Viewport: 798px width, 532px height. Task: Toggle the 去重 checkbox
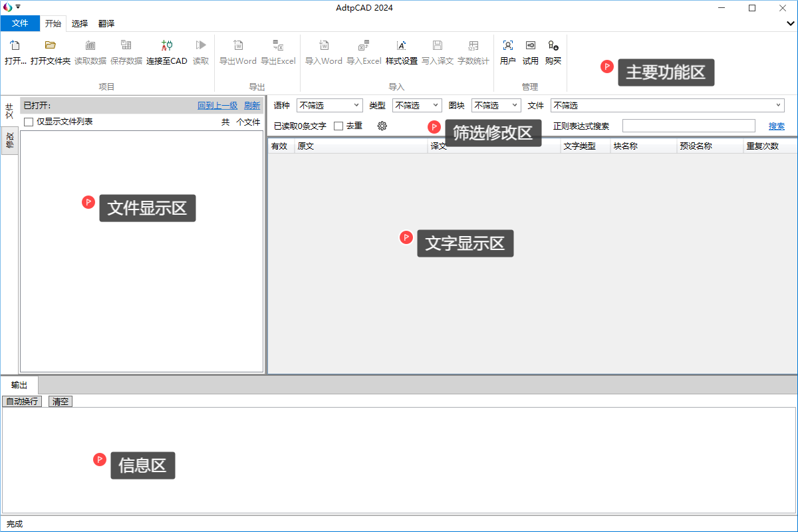coord(338,126)
